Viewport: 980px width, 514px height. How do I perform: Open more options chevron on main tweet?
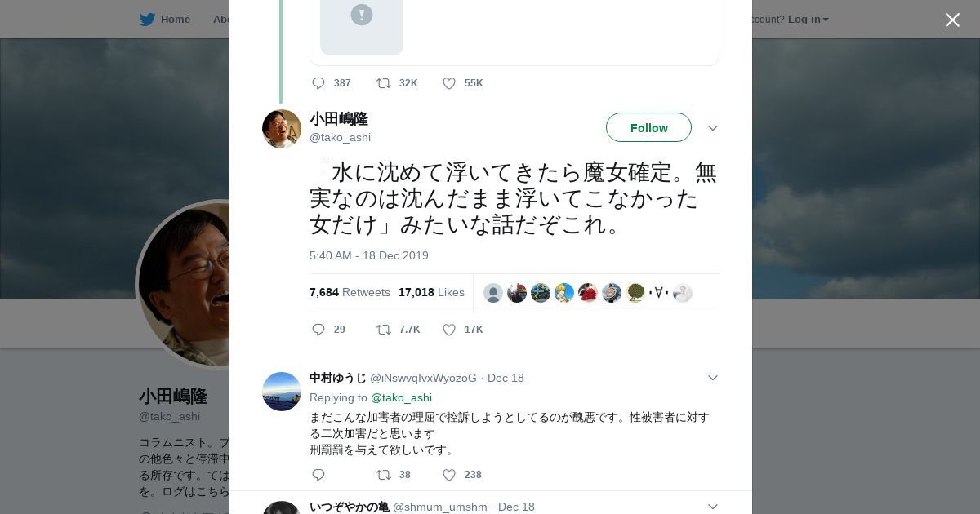point(712,128)
